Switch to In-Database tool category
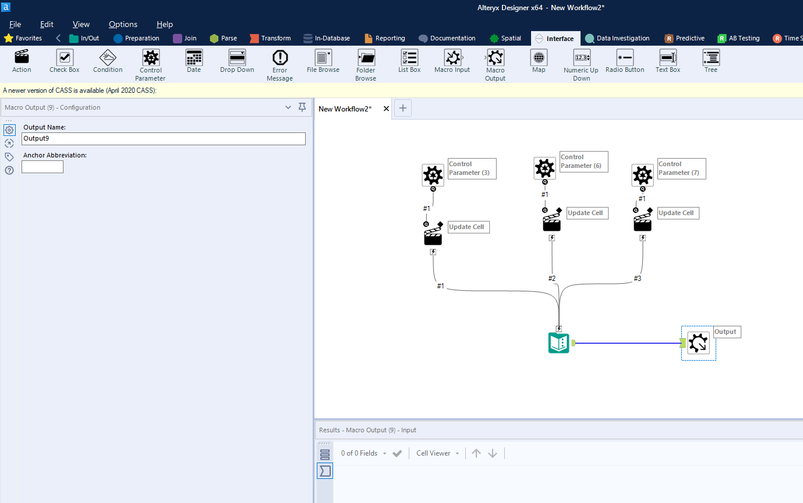 (x=327, y=38)
